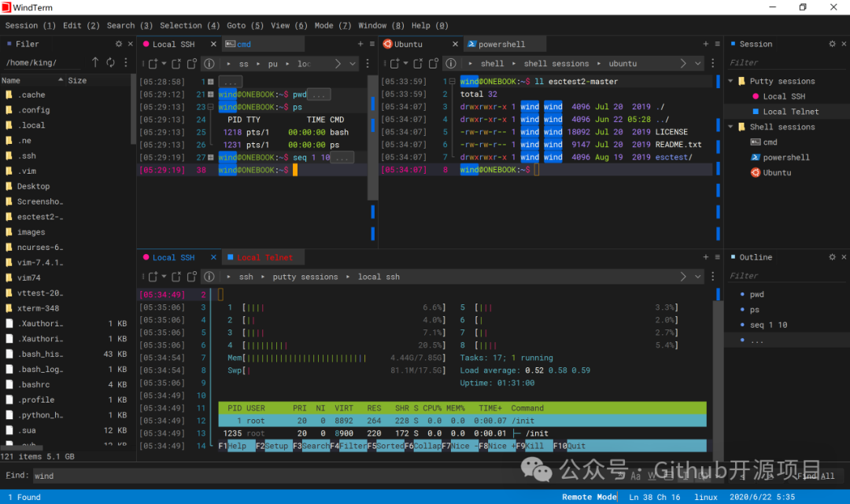This screenshot has height=504, width=850.
Task: Open kebab menu in Ubuntu pane toolbar
Action: pyautogui.click(x=713, y=64)
